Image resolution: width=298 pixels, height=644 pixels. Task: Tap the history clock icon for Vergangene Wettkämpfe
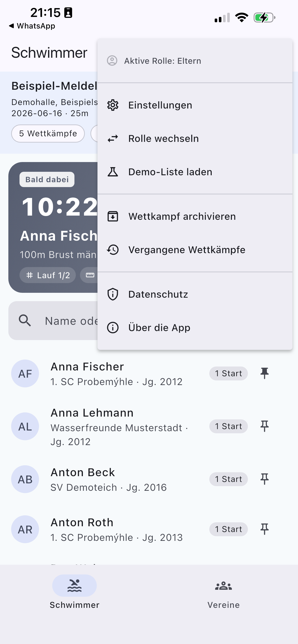pyautogui.click(x=113, y=250)
